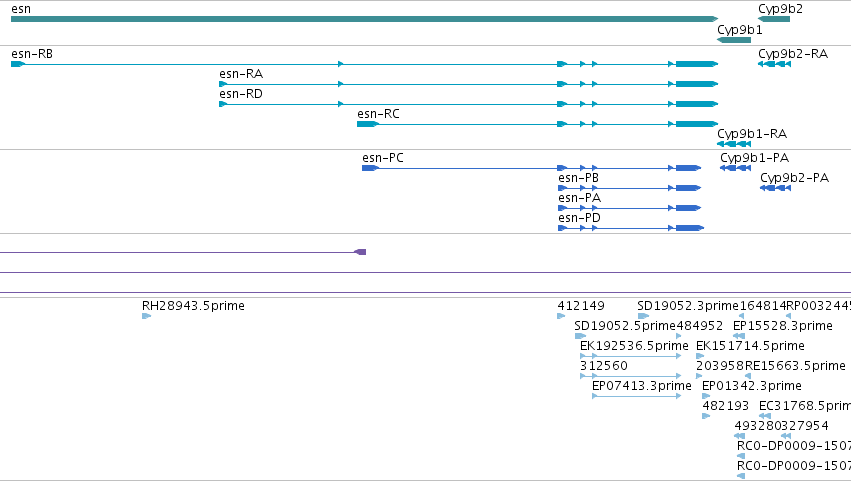Select the arrow glyph under RH28943.5prime

146,316
